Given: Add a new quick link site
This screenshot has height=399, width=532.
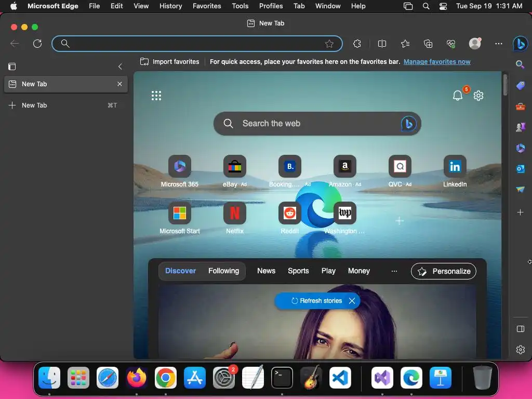Looking at the screenshot, I should point(400,221).
